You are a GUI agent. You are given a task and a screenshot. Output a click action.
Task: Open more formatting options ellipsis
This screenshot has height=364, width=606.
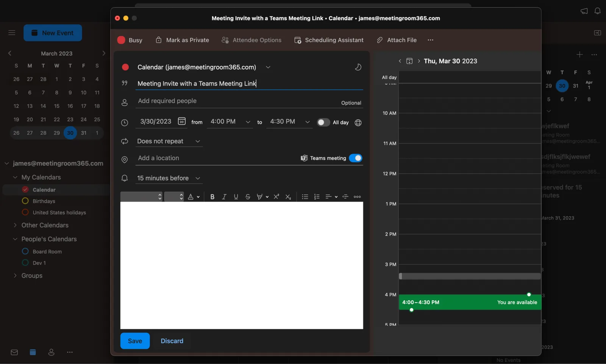357,197
